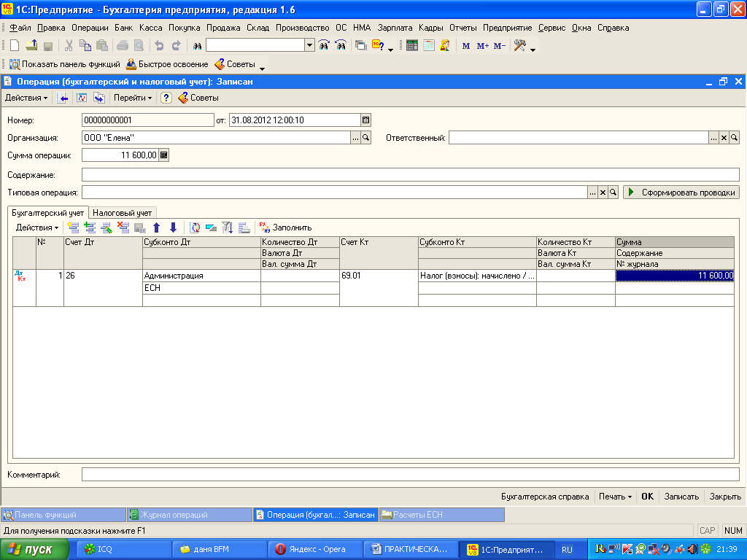Select the Бухгалтерский учет tab
This screenshot has height=560, width=747.
pyautogui.click(x=47, y=213)
